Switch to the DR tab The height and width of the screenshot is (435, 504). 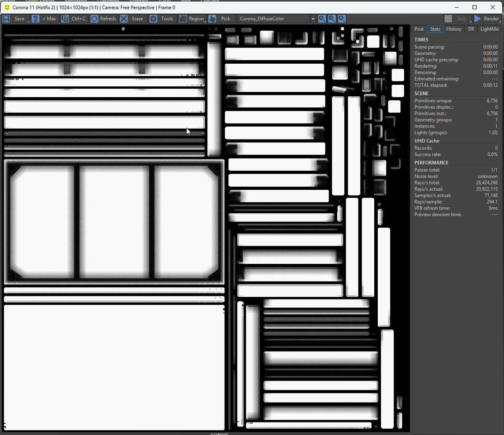pos(471,29)
